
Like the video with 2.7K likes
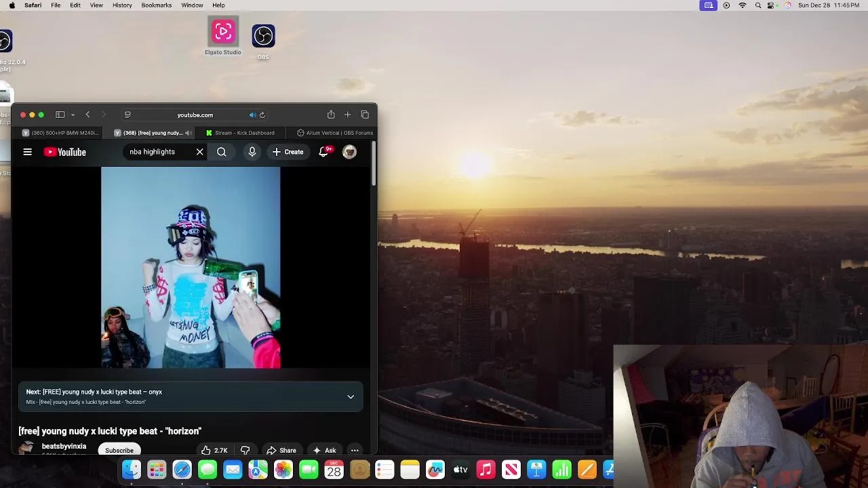(214, 450)
